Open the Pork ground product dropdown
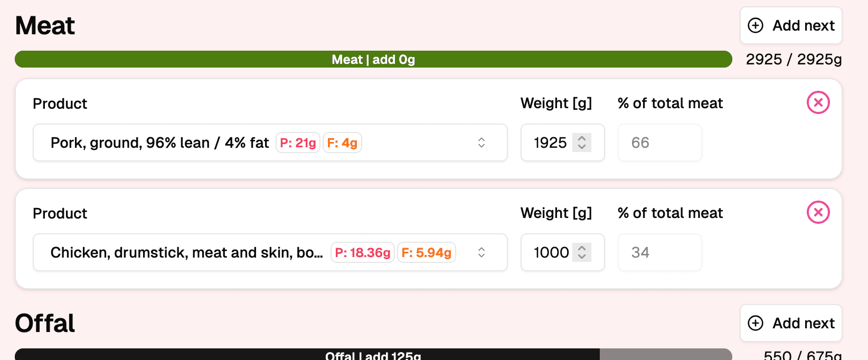Image resolution: width=868 pixels, height=360 pixels. point(158,143)
